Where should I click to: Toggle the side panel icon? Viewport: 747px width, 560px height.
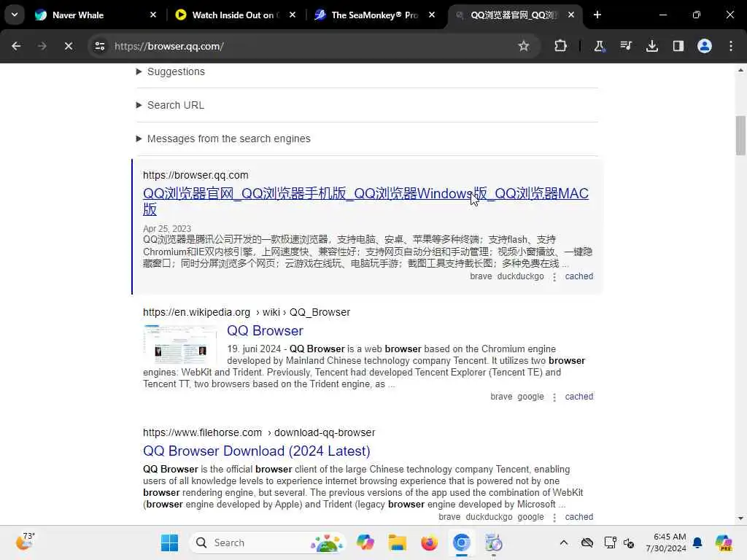pos(678,46)
